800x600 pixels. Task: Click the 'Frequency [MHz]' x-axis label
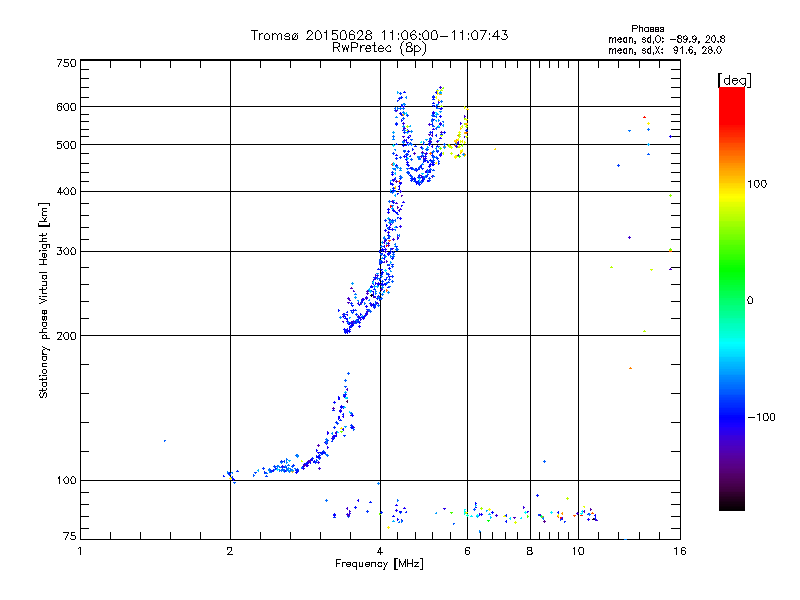[379, 565]
